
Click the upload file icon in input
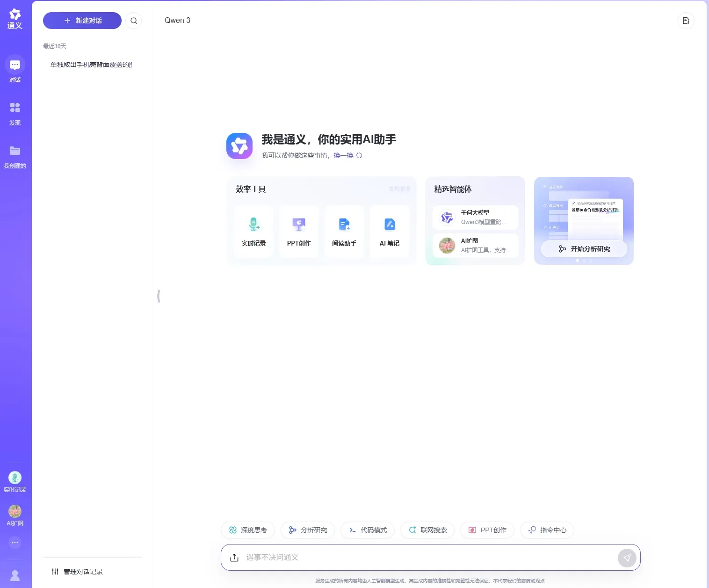click(234, 558)
